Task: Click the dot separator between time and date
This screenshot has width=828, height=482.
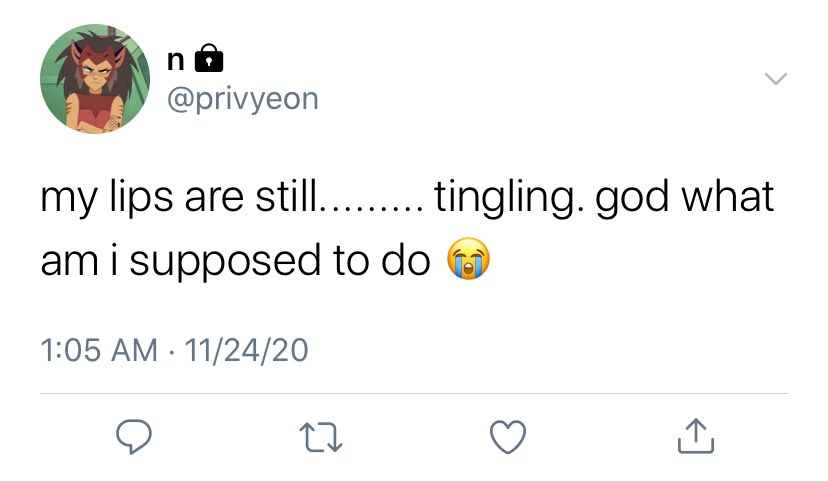Action: pos(171,352)
